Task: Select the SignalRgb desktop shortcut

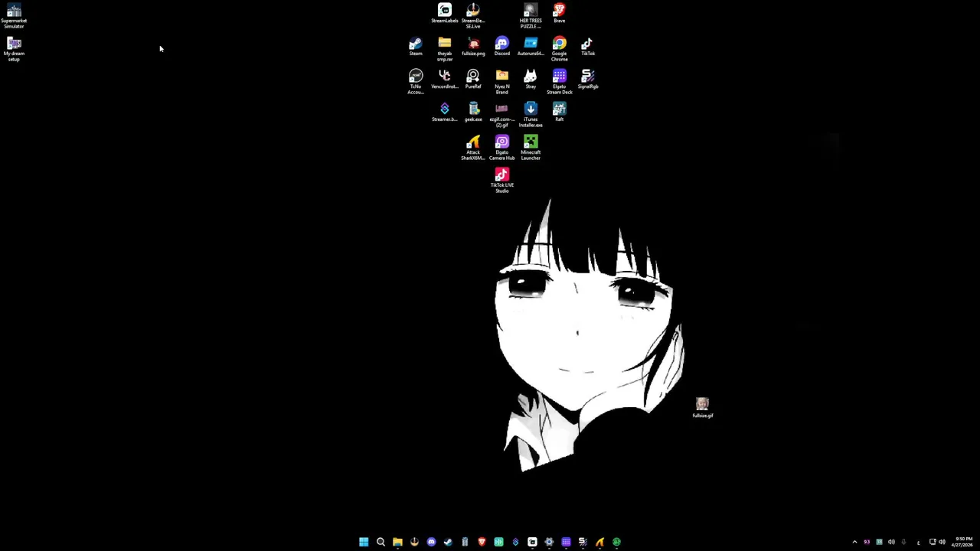Action: coord(588,80)
